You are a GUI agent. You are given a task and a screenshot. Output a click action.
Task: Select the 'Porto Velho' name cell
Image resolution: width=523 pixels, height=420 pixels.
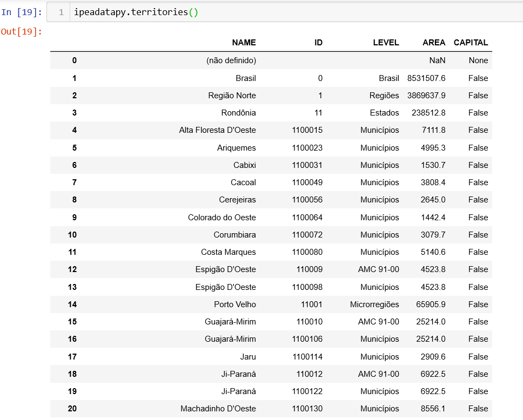(x=235, y=304)
